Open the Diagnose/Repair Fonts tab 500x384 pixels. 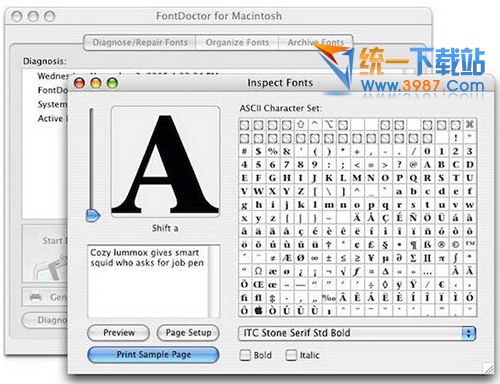coord(140,43)
